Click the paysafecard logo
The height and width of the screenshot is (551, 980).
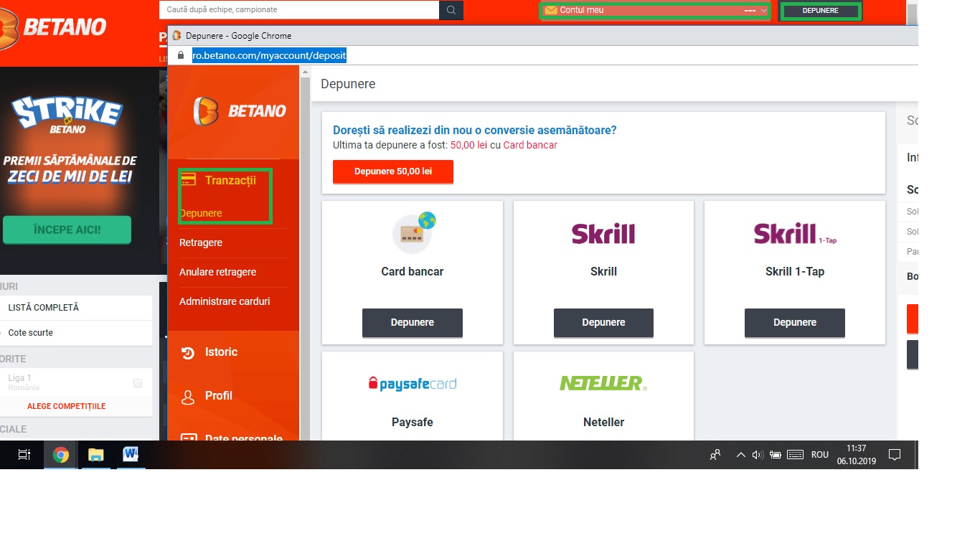tap(413, 384)
